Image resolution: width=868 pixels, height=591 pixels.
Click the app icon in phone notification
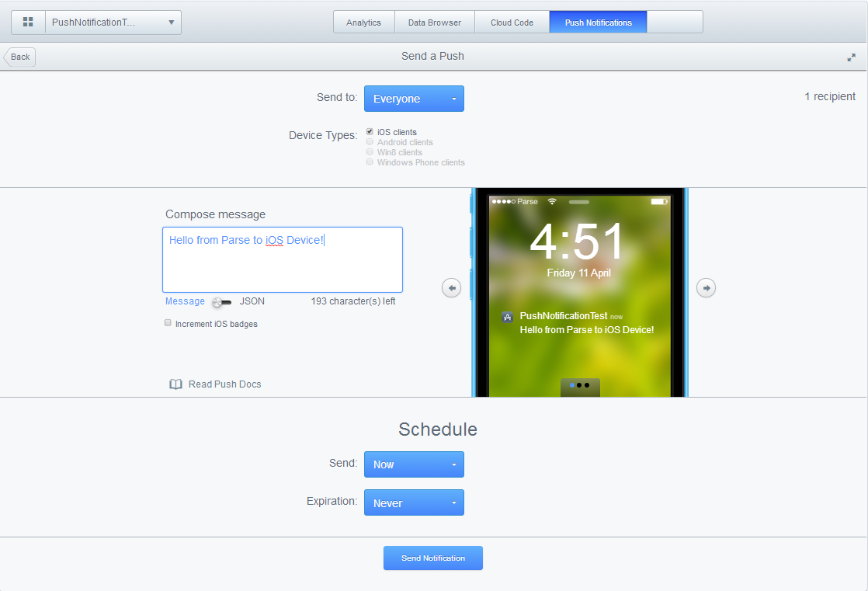507,317
